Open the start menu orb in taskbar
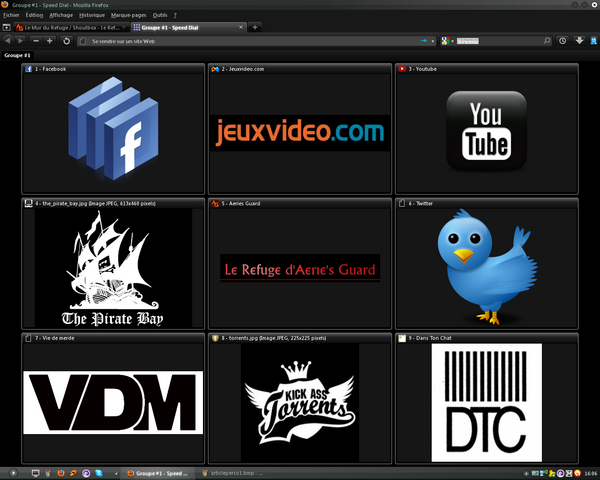The image size is (600, 480). point(13,473)
